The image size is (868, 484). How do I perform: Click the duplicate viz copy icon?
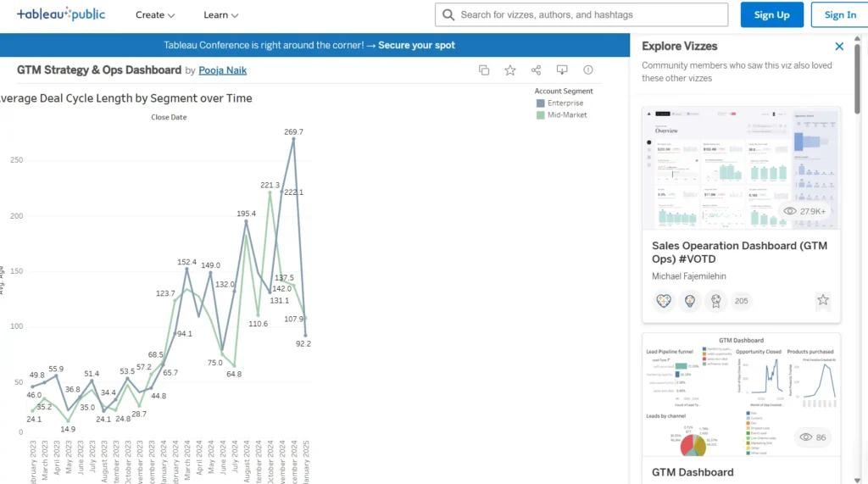coord(484,70)
